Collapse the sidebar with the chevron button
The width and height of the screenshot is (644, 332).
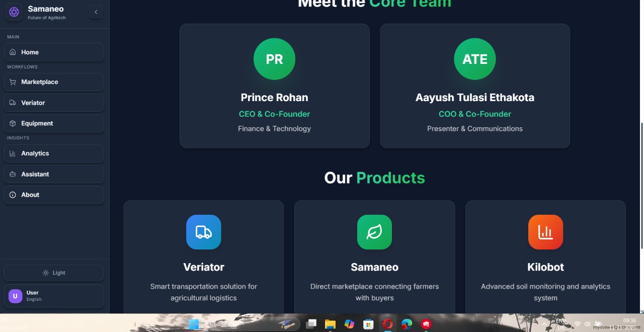pyautogui.click(x=96, y=12)
